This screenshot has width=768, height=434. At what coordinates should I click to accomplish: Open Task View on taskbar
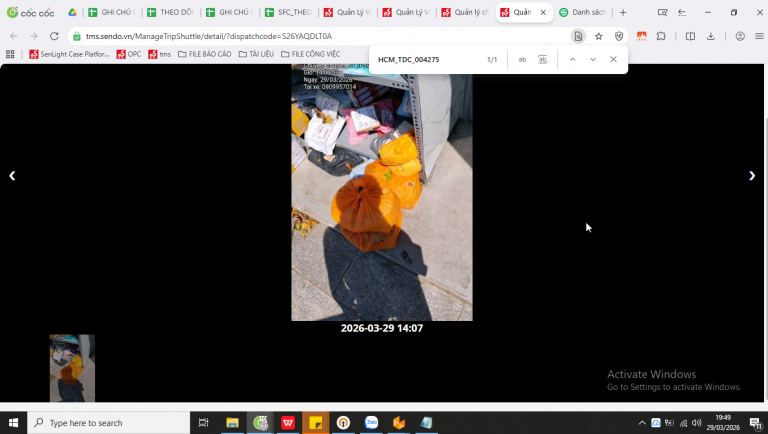click(x=203, y=423)
